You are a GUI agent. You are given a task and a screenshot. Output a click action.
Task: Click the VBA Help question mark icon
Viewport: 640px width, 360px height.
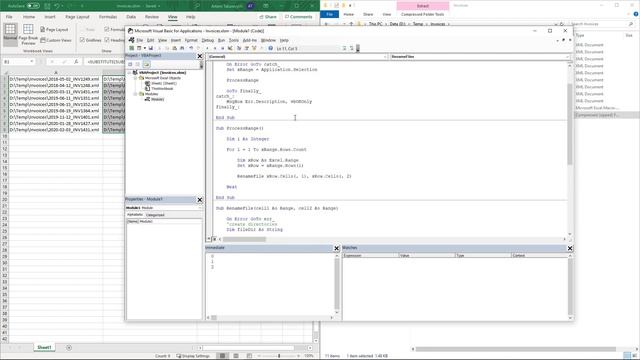270,48
